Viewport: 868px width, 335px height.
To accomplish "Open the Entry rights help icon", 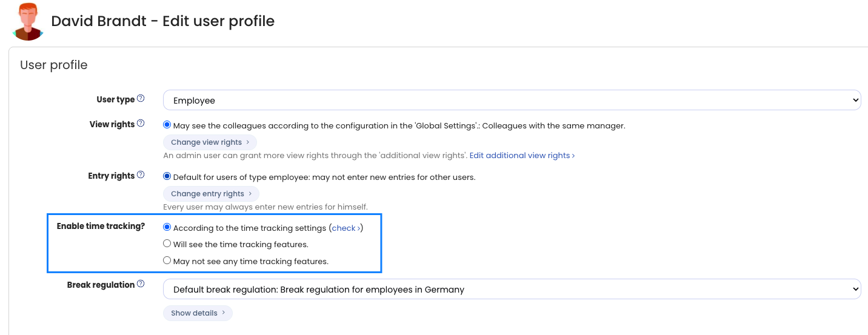I will coord(141,175).
